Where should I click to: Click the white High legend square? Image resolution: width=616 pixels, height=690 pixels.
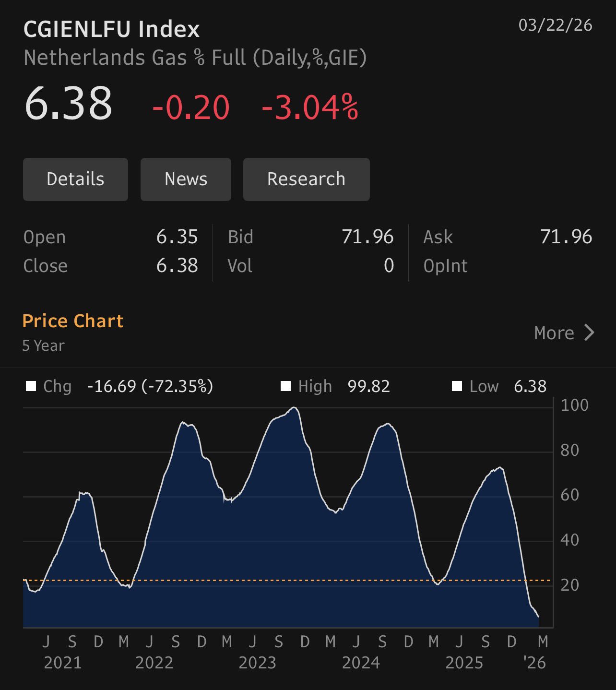coord(286,386)
